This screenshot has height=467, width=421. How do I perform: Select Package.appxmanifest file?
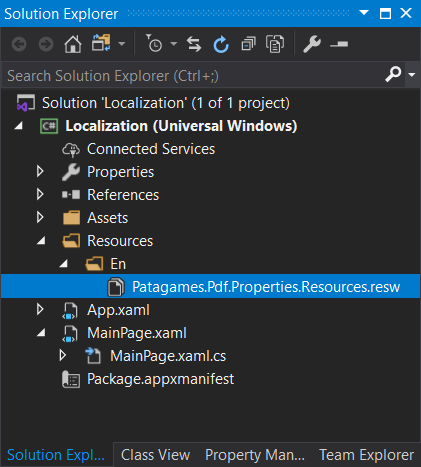pyautogui.click(x=160, y=379)
